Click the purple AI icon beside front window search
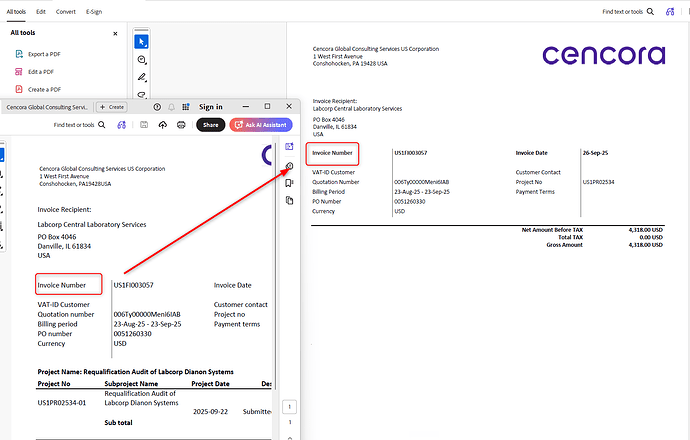The height and width of the screenshot is (440, 690). coord(121,125)
